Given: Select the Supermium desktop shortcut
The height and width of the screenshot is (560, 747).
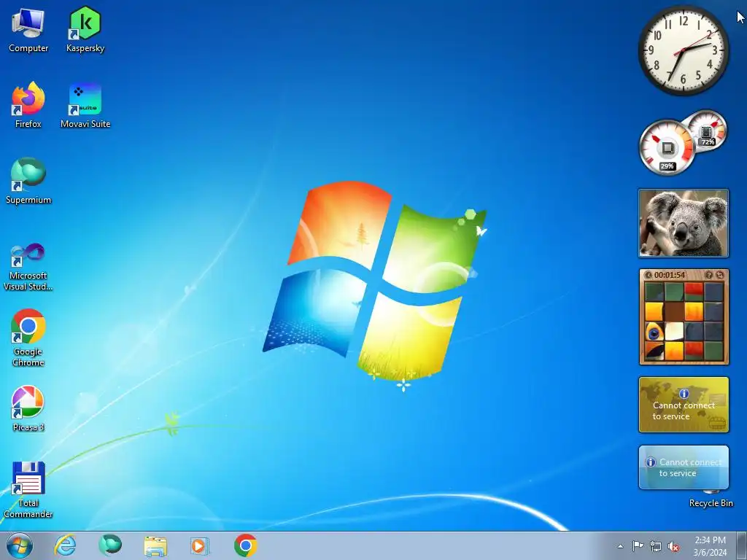Looking at the screenshot, I should [28, 181].
